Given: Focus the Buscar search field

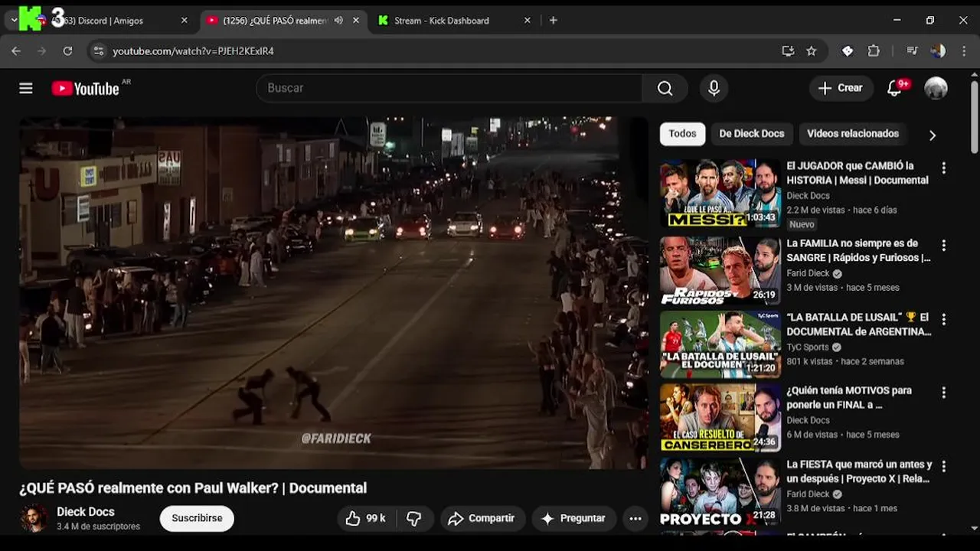Looking at the screenshot, I should (449, 88).
